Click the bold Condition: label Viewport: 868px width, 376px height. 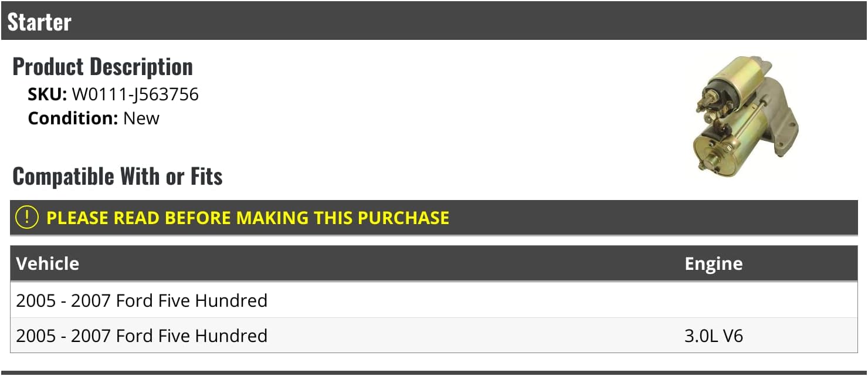(73, 118)
